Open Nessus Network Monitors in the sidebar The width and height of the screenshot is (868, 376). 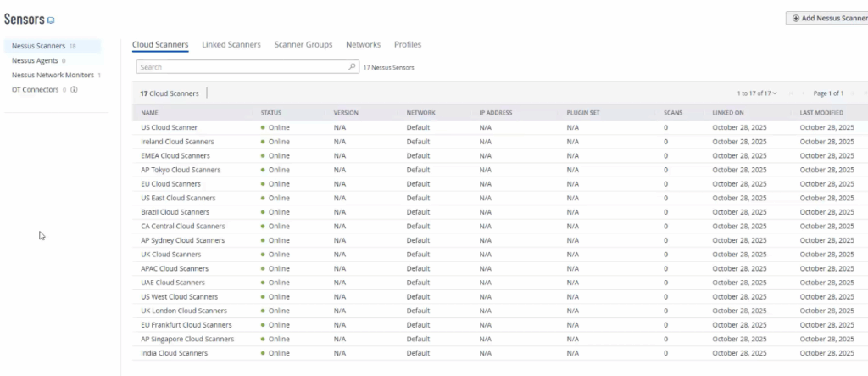pyautogui.click(x=53, y=75)
